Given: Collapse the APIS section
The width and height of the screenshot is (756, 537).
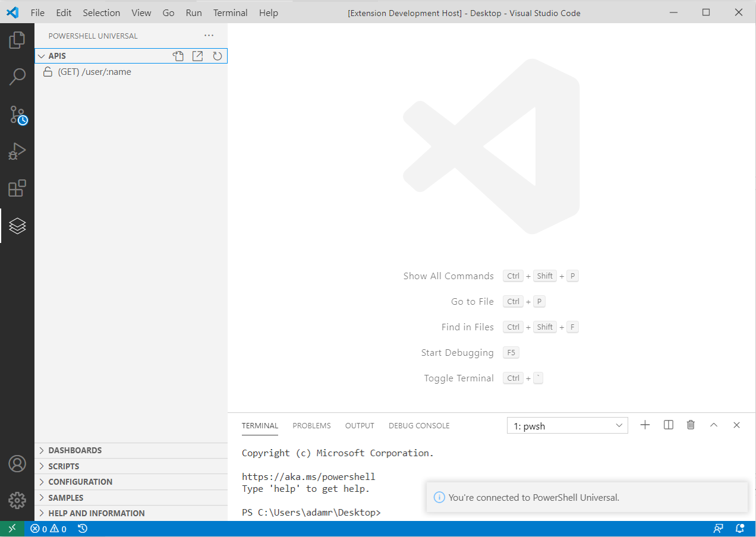Looking at the screenshot, I should click(131, 56).
